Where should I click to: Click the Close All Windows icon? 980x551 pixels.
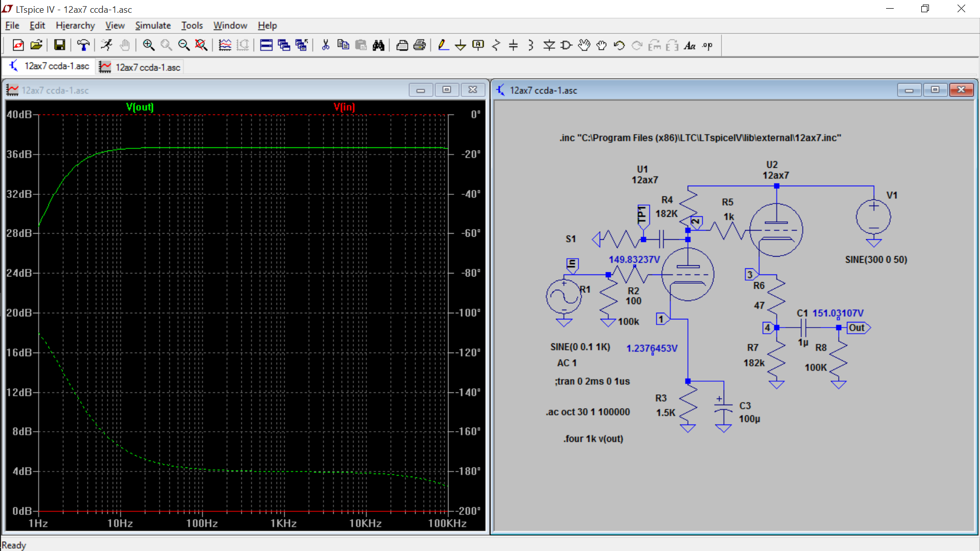pyautogui.click(x=302, y=45)
